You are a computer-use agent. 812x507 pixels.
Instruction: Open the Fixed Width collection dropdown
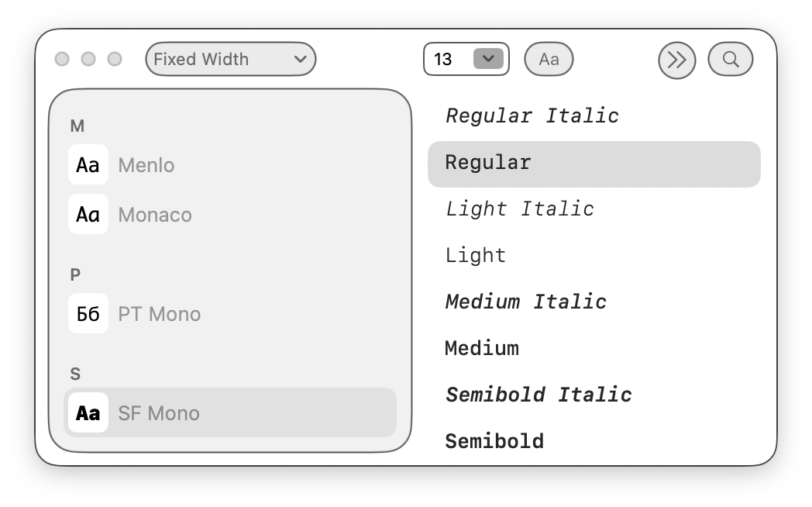coord(230,59)
